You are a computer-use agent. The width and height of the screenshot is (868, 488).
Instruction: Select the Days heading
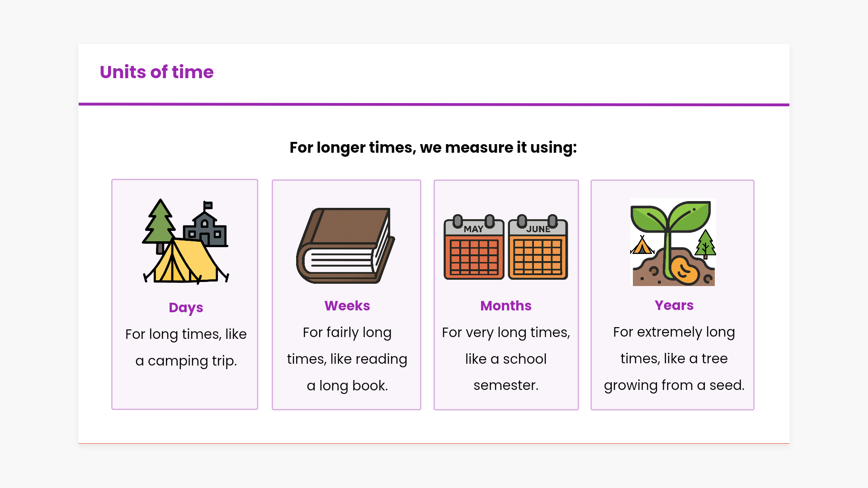point(186,308)
